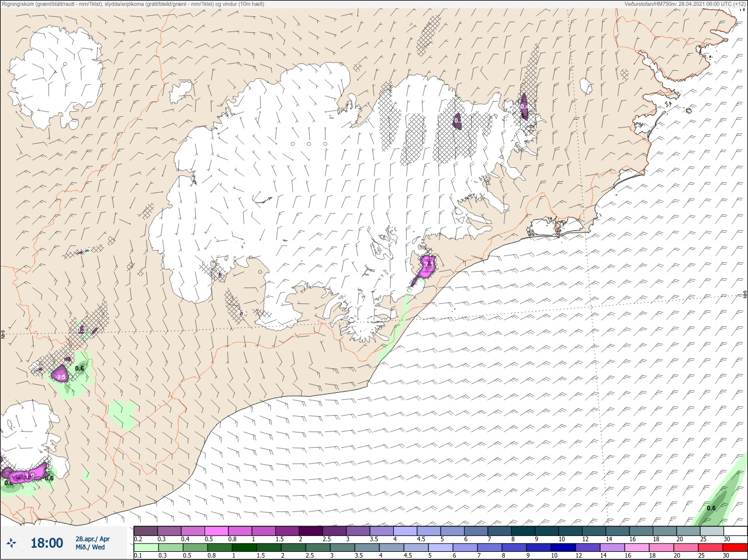
Task: Pick the red swatch at 30 in the lower legend
Action: click(735, 548)
